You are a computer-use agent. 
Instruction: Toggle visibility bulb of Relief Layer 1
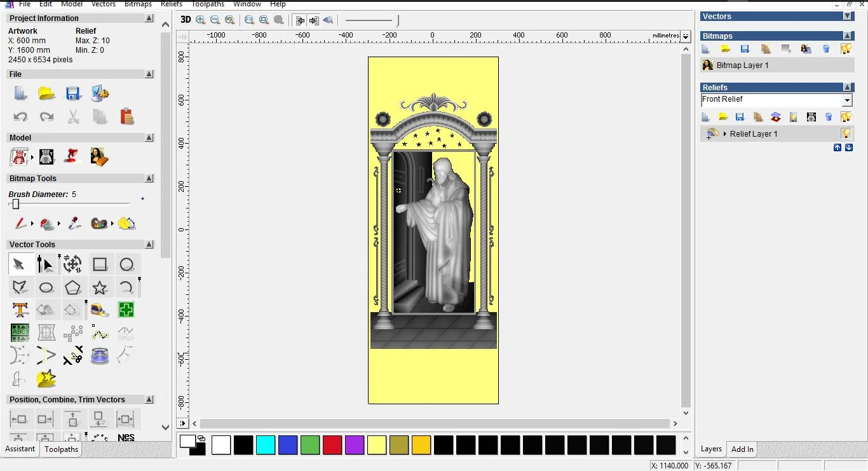(x=846, y=133)
